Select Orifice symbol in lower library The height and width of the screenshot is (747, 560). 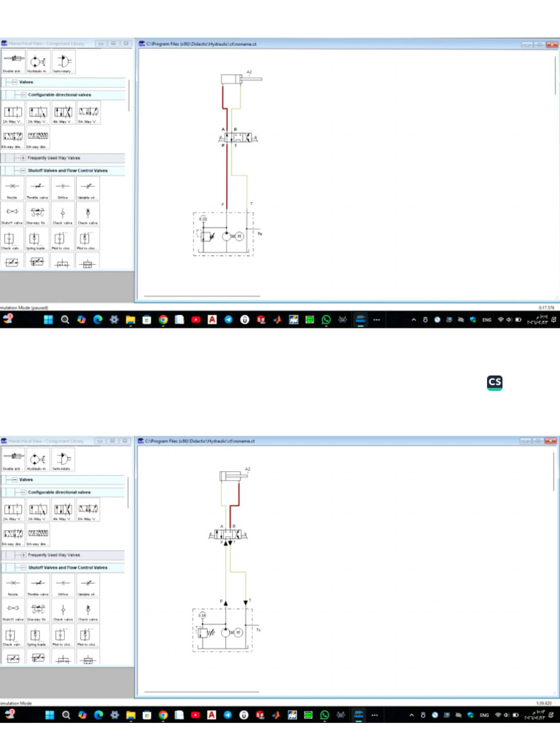(63, 586)
